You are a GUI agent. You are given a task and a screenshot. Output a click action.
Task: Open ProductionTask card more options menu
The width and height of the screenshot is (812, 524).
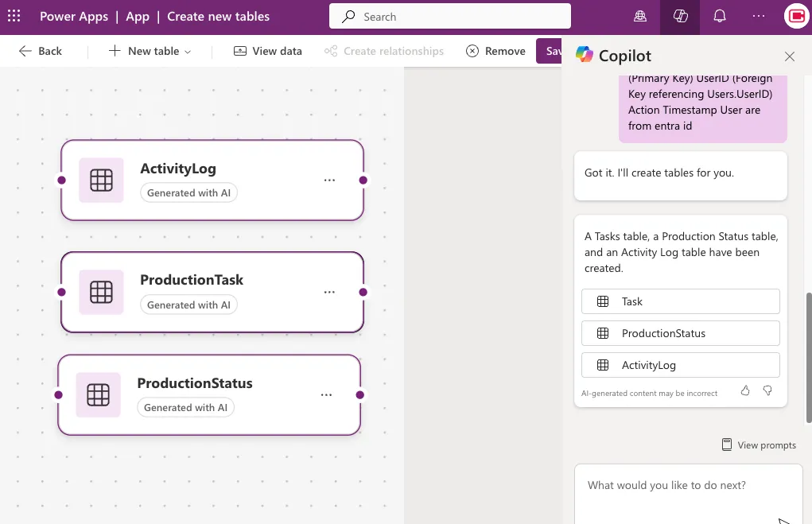(x=329, y=293)
